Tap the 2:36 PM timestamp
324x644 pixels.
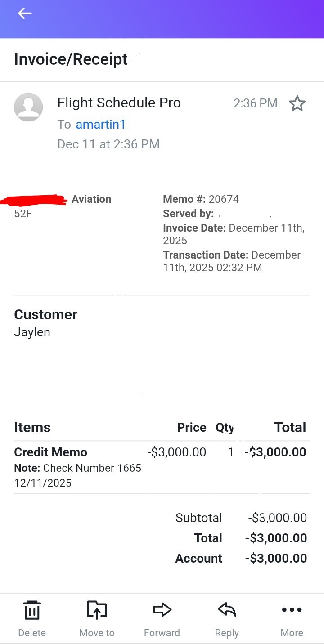point(255,103)
